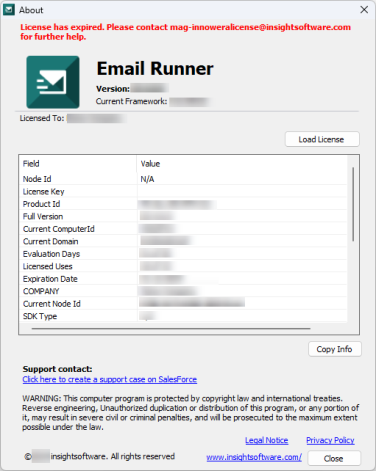Close the About dialog using Close button
Viewport: 376px width, 471px height.
pyautogui.click(x=334, y=458)
